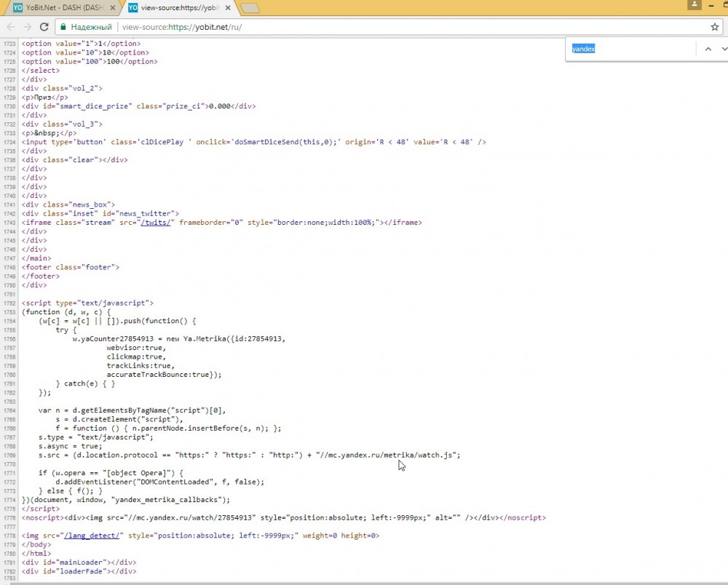The height and width of the screenshot is (585, 728).
Task: Reload the view-source page
Action: click(44, 27)
